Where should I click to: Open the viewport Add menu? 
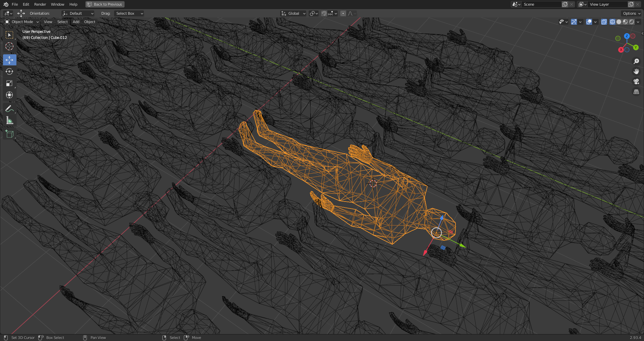pyautogui.click(x=76, y=22)
